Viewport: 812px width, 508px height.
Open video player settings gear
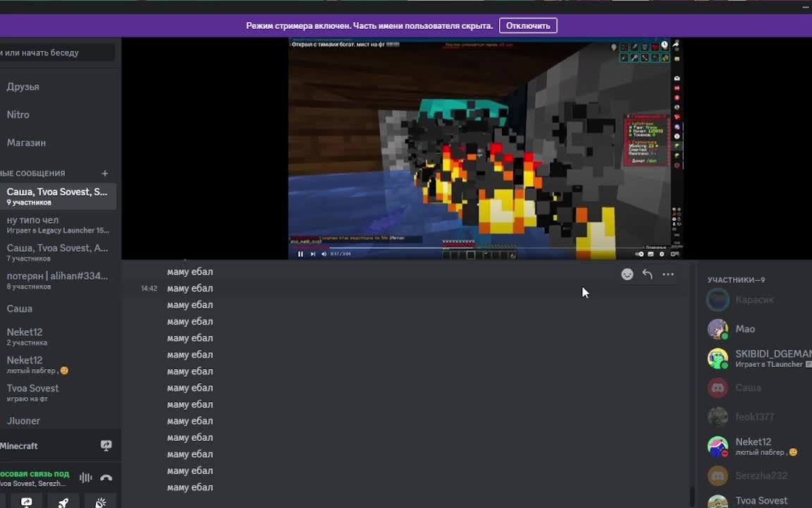[x=662, y=254]
